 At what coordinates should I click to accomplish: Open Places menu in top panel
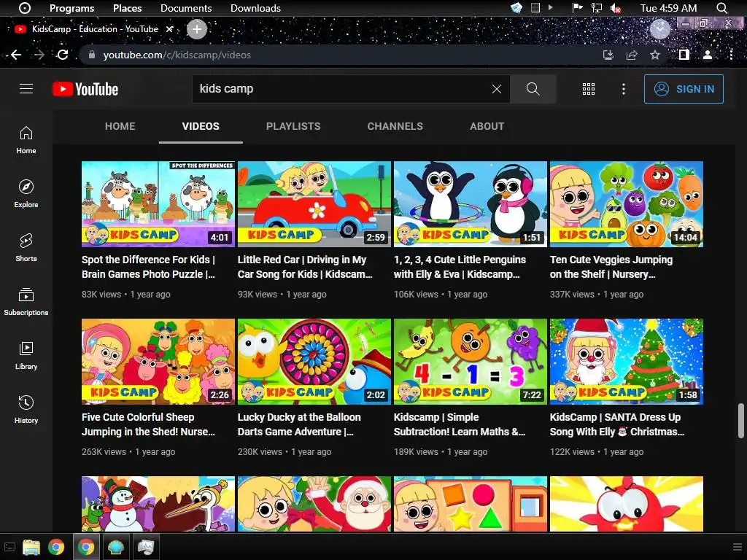(x=127, y=8)
